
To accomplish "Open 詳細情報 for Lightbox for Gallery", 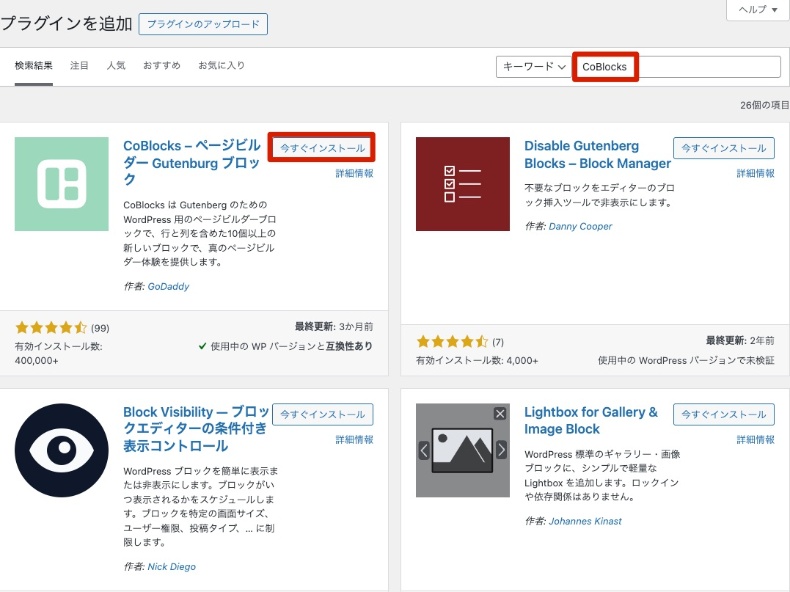I will (755, 439).
